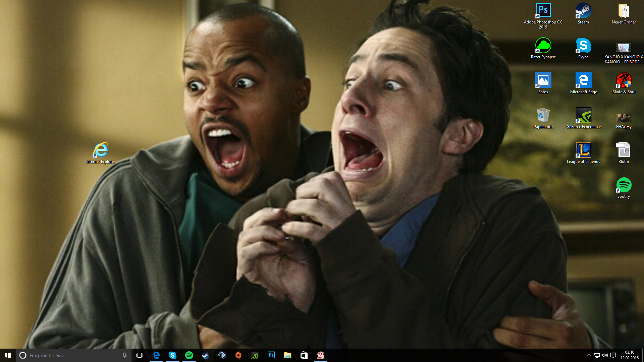644x362 pixels.
Task: Open GeForce Experience desktop shortcut
Action: click(583, 116)
